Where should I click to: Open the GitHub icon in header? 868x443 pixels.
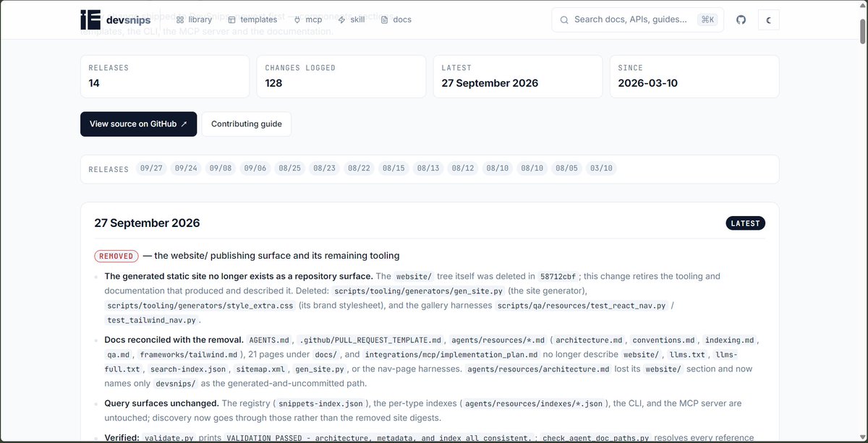(x=741, y=20)
